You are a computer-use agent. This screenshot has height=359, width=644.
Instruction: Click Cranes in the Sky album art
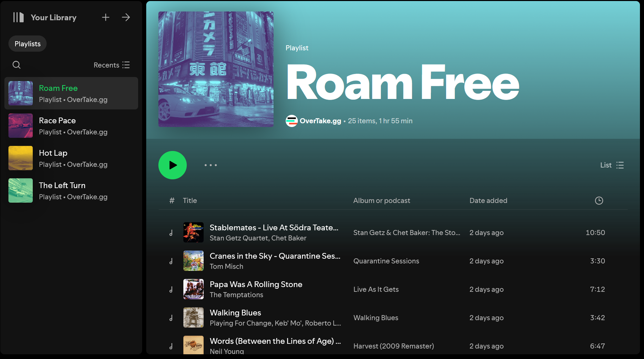point(194,261)
